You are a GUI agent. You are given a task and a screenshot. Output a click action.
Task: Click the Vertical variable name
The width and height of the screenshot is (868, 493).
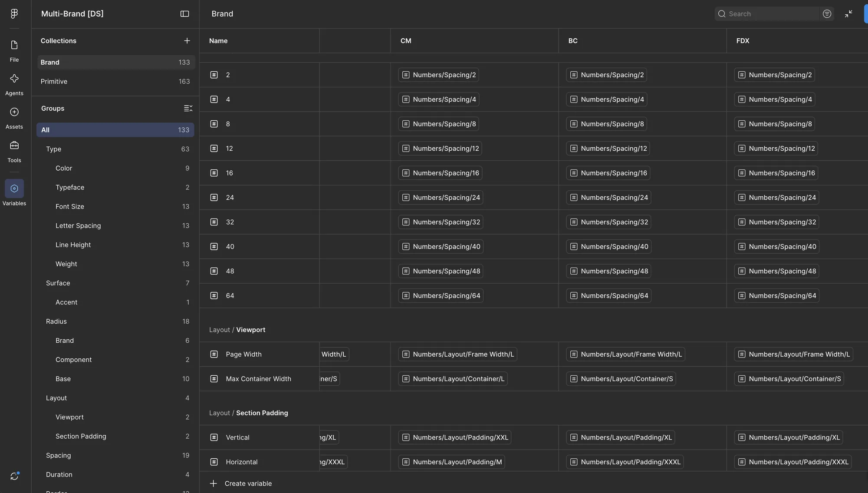coord(237,437)
